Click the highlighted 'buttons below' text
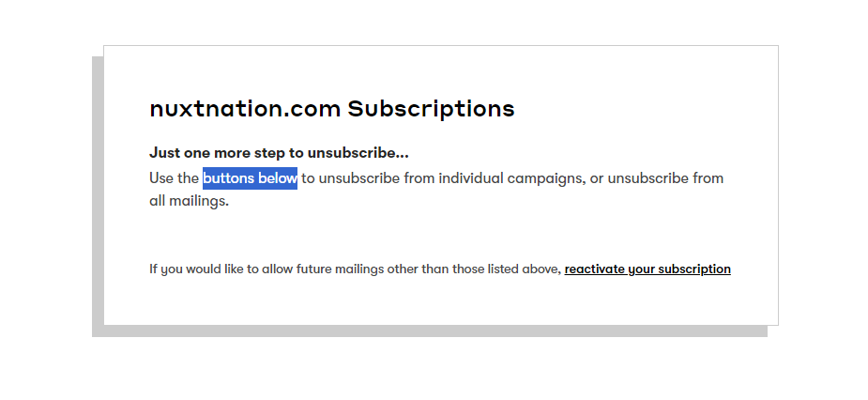Viewport: 868px width, 400px height. [250, 178]
